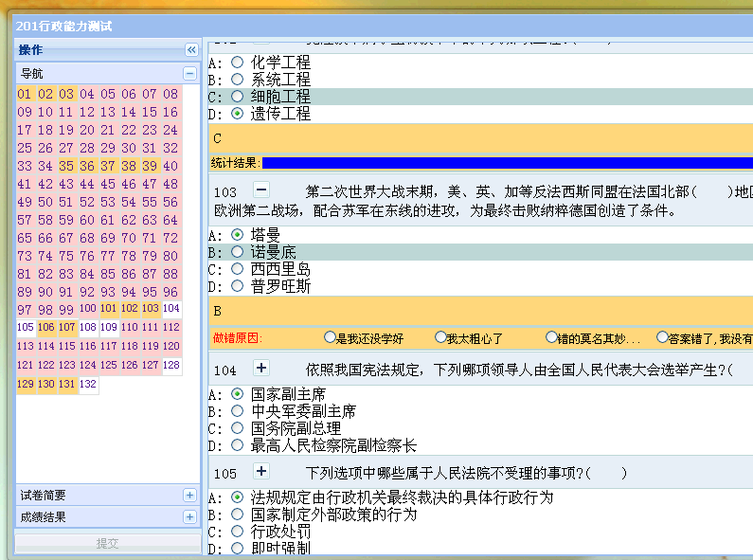
Task: Navigate to question 132
Action: 88,384
